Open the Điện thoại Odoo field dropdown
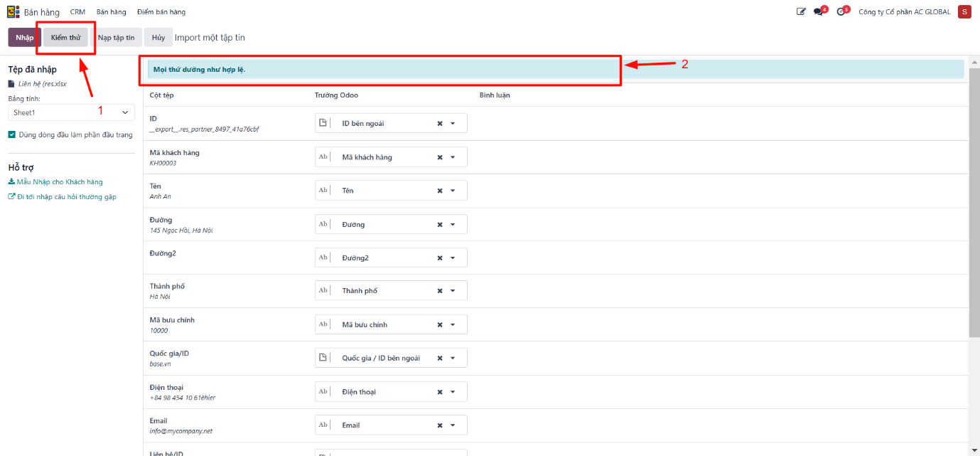This screenshot has width=980, height=456. point(453,392)
